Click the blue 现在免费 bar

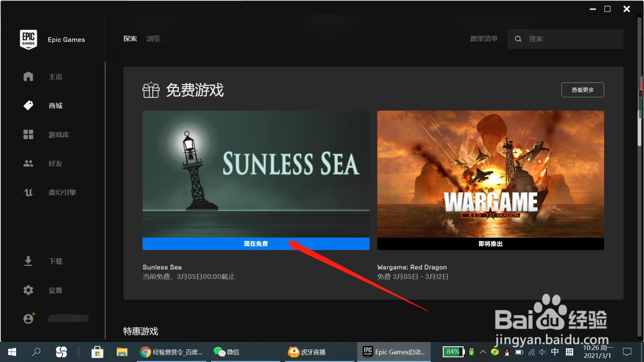click(x=256, y=244)
